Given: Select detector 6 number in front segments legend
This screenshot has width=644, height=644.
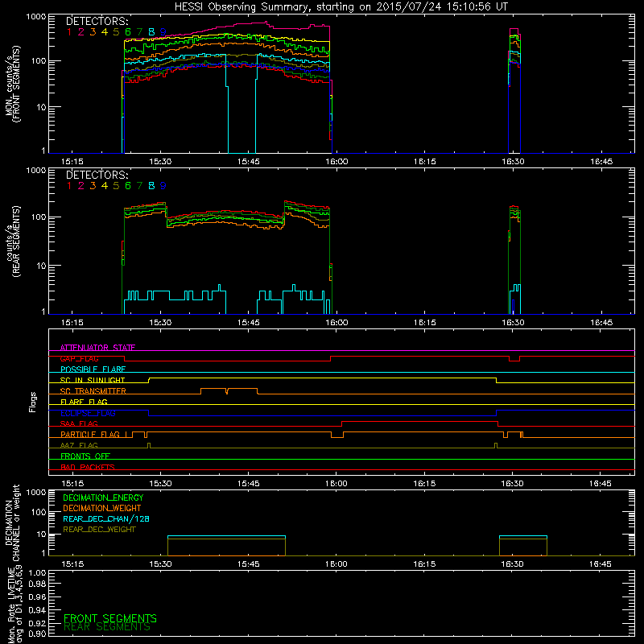Looking at the screenshot, I should pyautogui.click(x=128, y=32).
